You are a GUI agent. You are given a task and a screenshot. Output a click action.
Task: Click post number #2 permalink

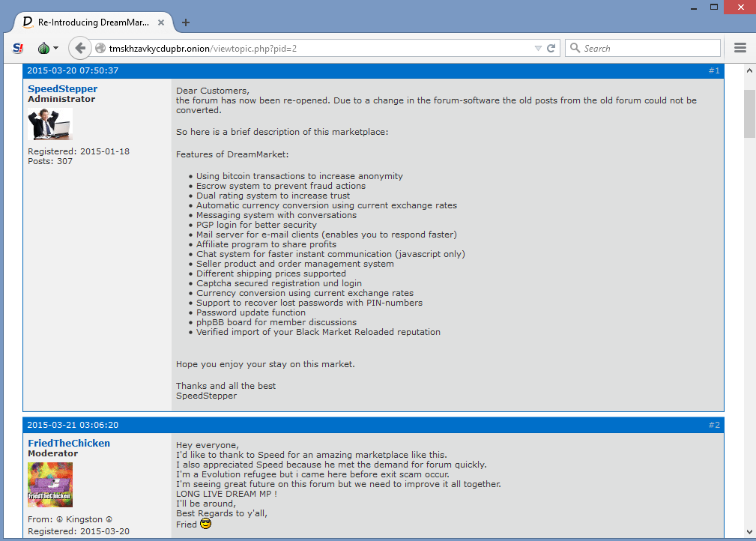(x=714, y=425)
